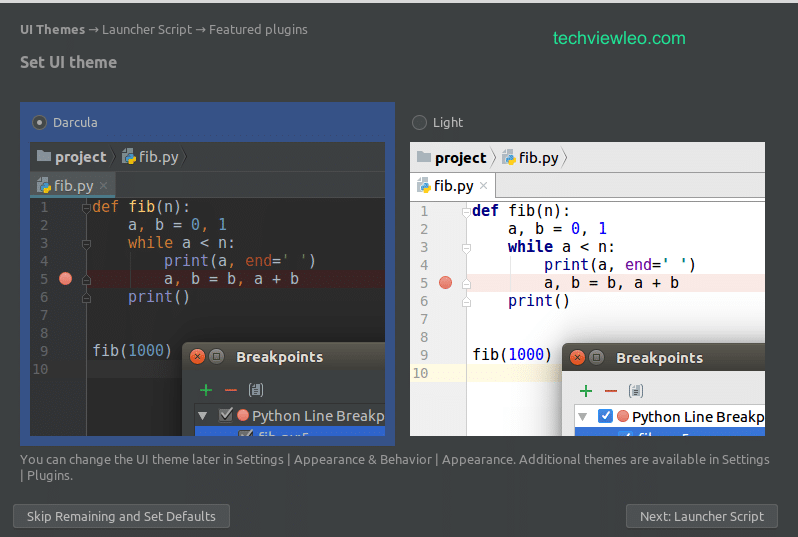
Task: Click Python Line Breakp row in Light preview
Action: point(670,417)
